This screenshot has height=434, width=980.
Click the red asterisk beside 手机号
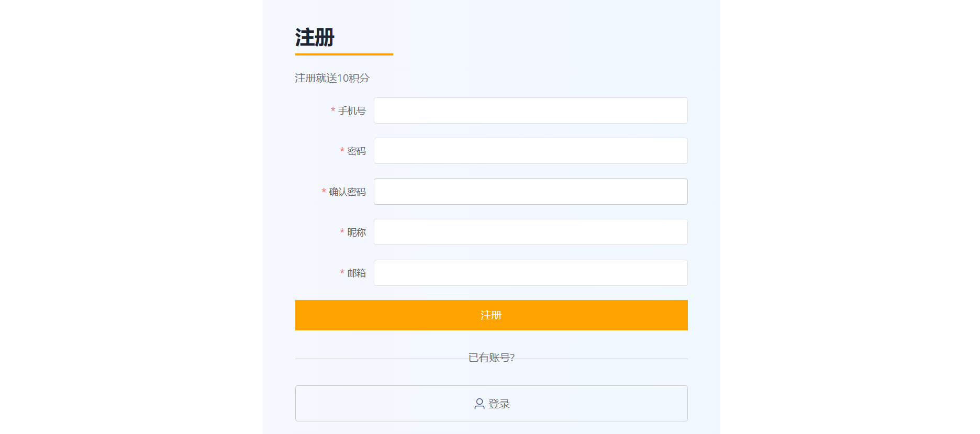331,110
